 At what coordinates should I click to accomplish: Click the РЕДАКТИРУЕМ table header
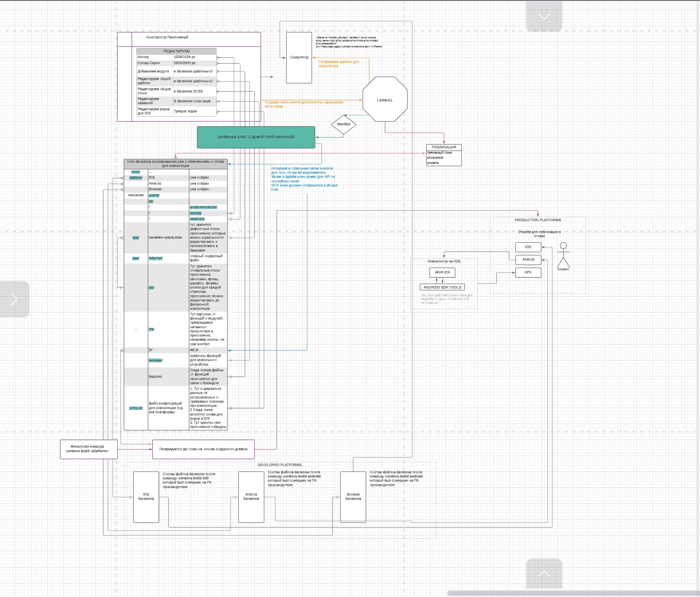tap(177, 51)
